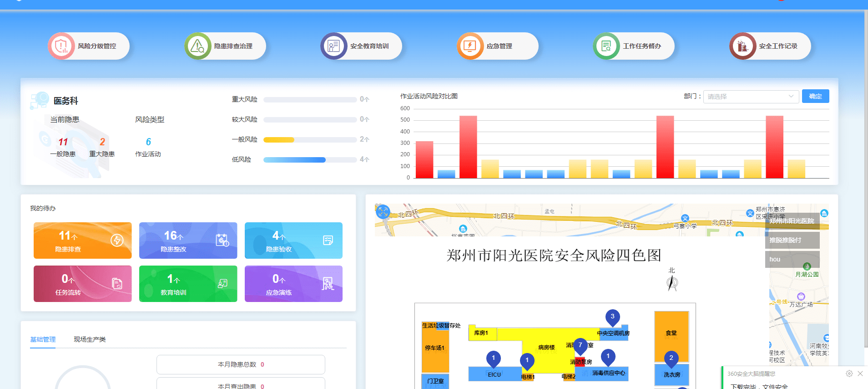868x389 pixels.
Task: Switch to the 基础管理 tab
Action: (x=43, y=339)
